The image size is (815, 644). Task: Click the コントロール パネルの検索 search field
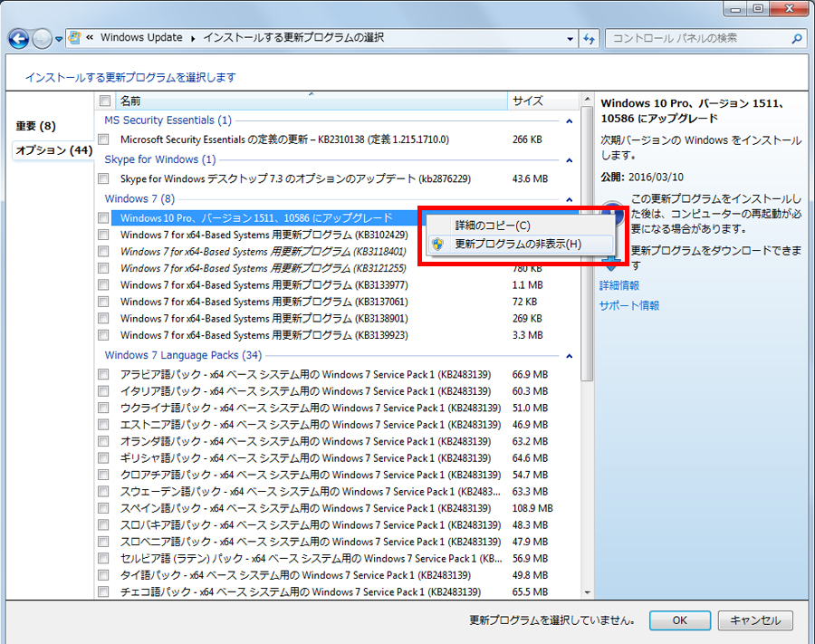(x=699, y=38)
